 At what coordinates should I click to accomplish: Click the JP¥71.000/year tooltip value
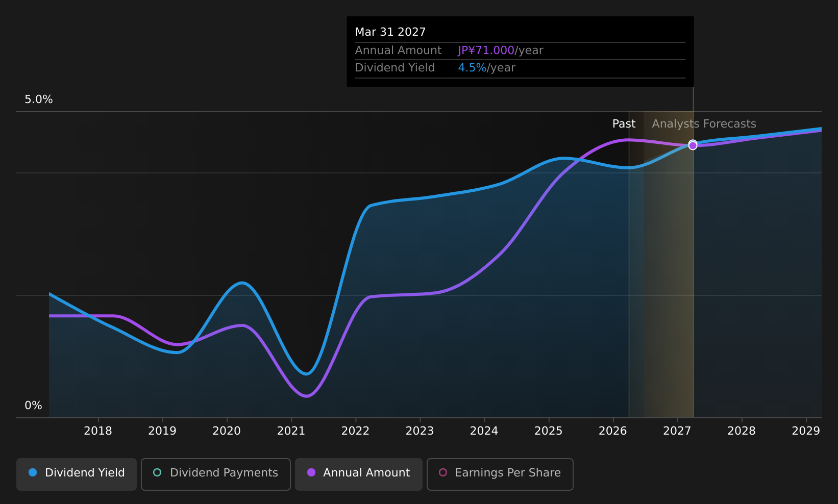[501, 51]
